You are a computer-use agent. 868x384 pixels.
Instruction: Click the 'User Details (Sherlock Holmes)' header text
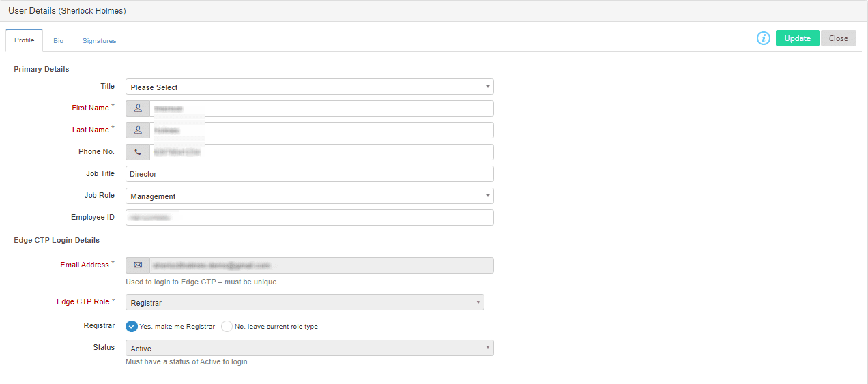coord(67,11)
